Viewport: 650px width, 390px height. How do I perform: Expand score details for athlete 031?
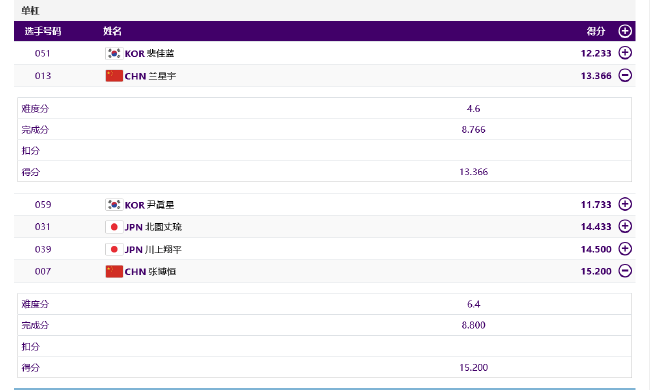[625, 226]
